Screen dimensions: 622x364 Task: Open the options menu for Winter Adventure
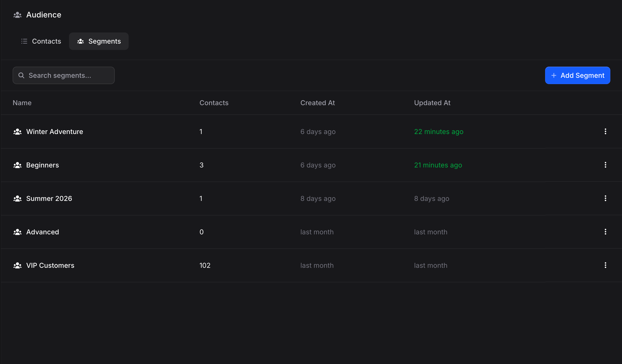(606, 131)
